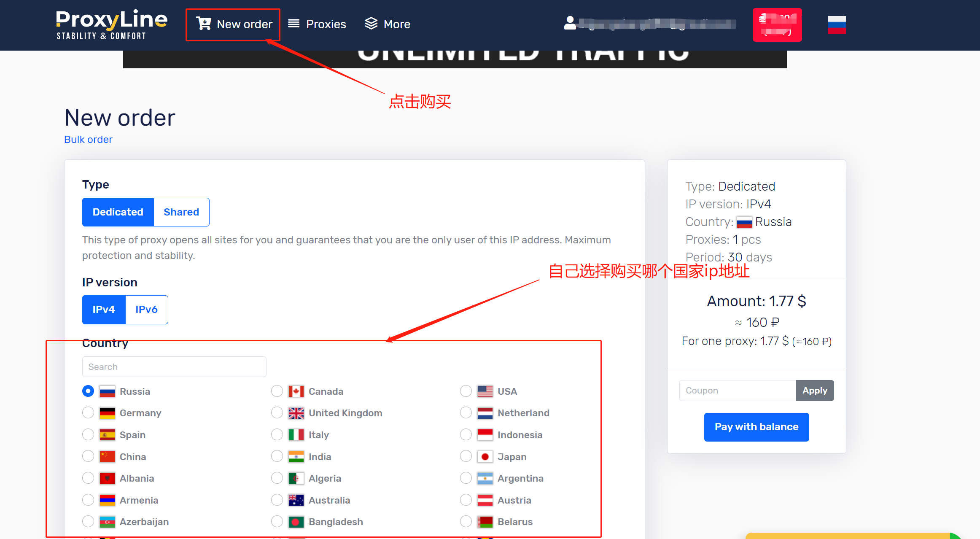
Task: Switch language via Russian flag icon
Action: (x=837, y=24)
